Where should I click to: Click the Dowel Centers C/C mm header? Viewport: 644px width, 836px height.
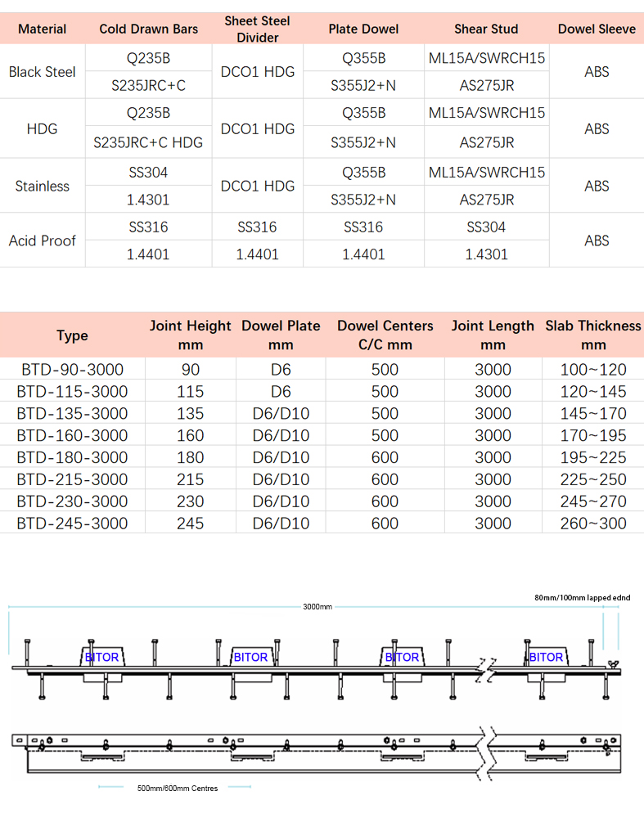[x=385, y=335]
